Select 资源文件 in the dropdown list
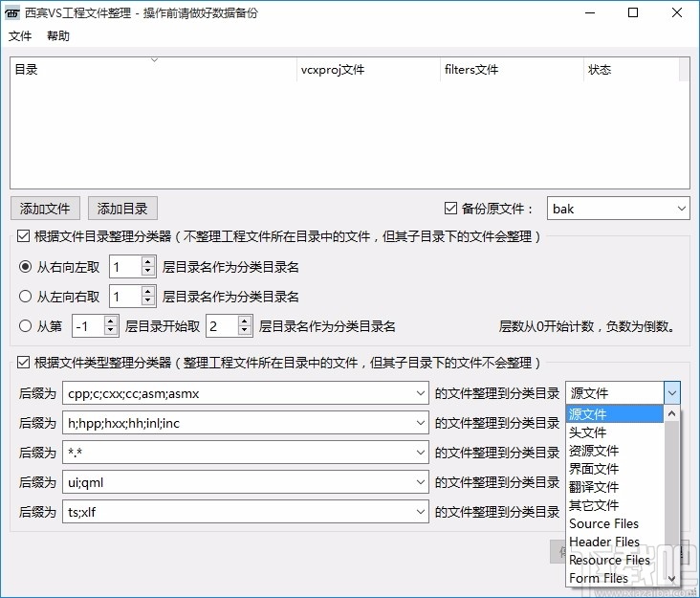This screenshot has width=700, height=598. [615, 451]
